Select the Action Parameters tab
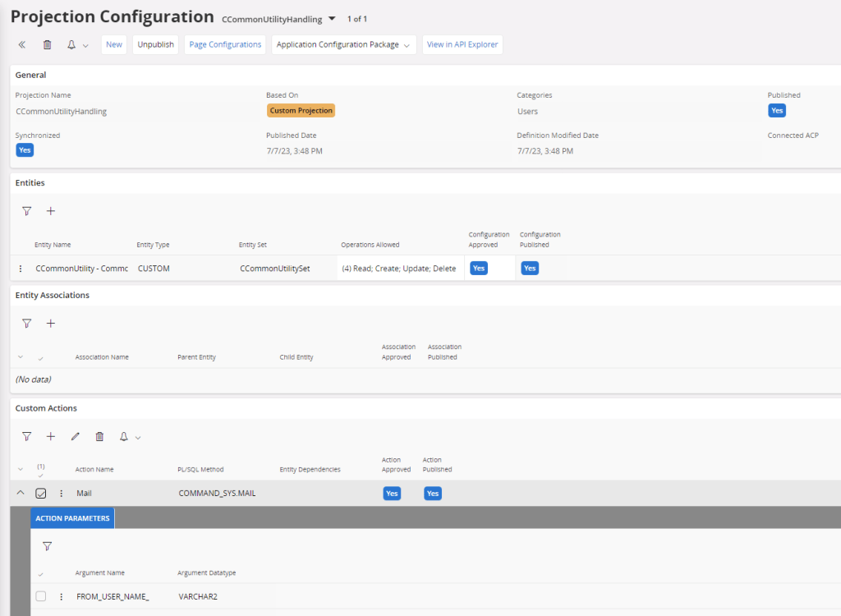Viewport: 841px width, 616px height. [72, 518]
